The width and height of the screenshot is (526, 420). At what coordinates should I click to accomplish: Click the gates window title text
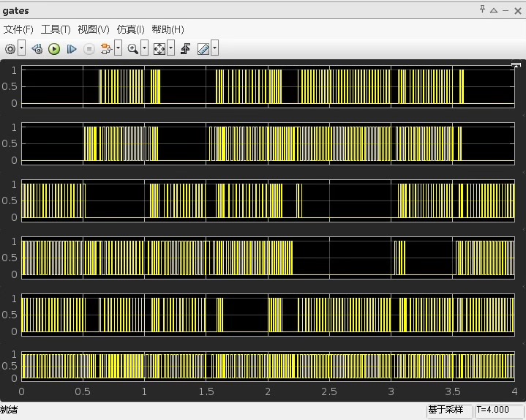(16, 11)
